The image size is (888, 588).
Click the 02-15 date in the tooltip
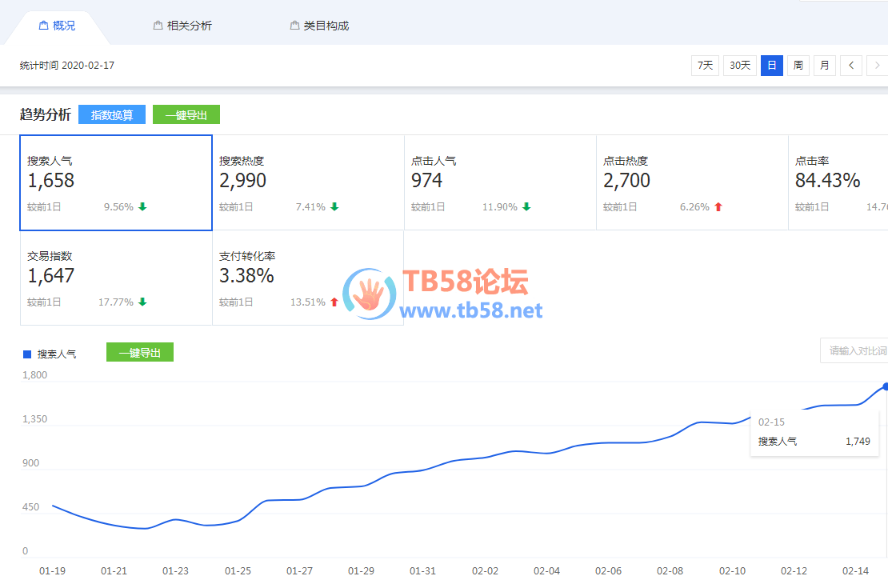[x=771, y=422]
